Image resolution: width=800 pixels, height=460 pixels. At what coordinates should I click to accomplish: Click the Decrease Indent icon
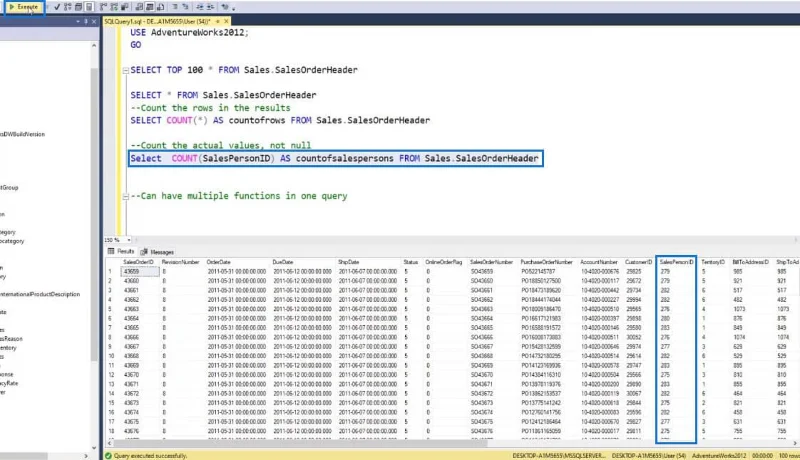click(199, 7)
